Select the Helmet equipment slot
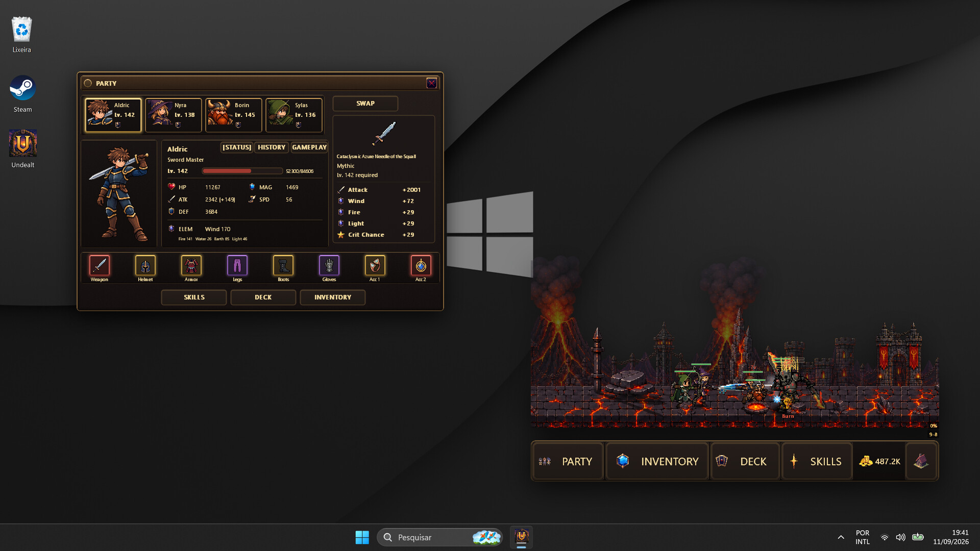Screen dimensions: 980x551 (145, 266)
